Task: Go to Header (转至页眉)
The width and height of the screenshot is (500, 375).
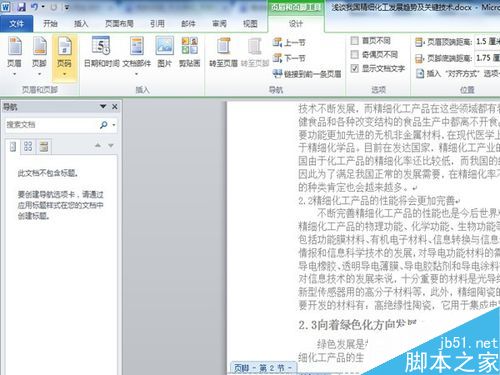Action: (x=223, y=53)
